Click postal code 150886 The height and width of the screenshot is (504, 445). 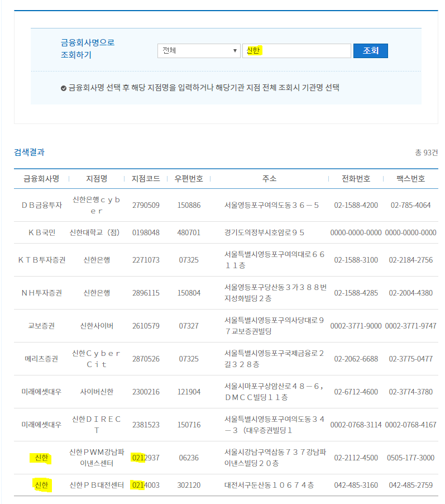click(189, 205)
